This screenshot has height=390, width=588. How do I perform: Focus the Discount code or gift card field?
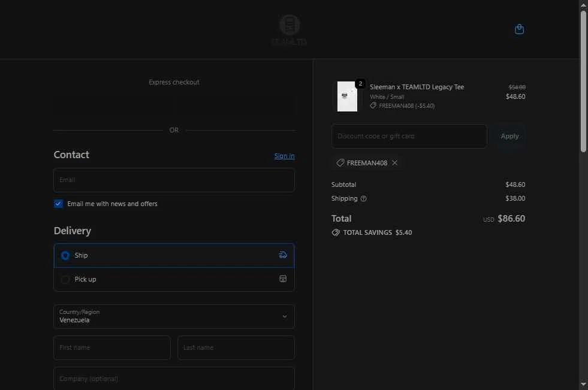409,136
